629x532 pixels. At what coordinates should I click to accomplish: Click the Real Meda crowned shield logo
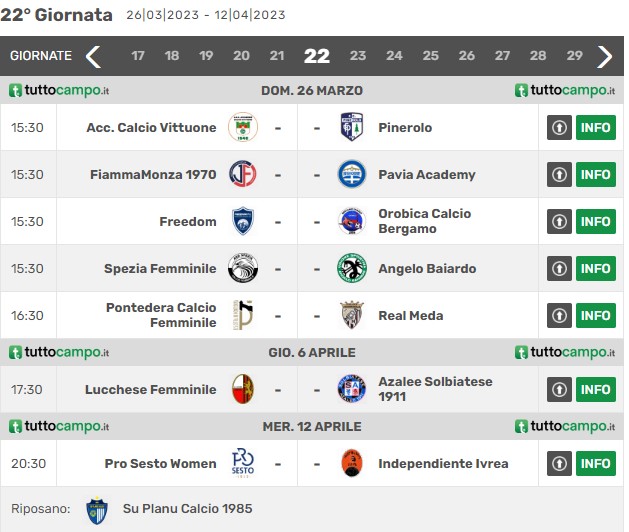coord(351,315)
